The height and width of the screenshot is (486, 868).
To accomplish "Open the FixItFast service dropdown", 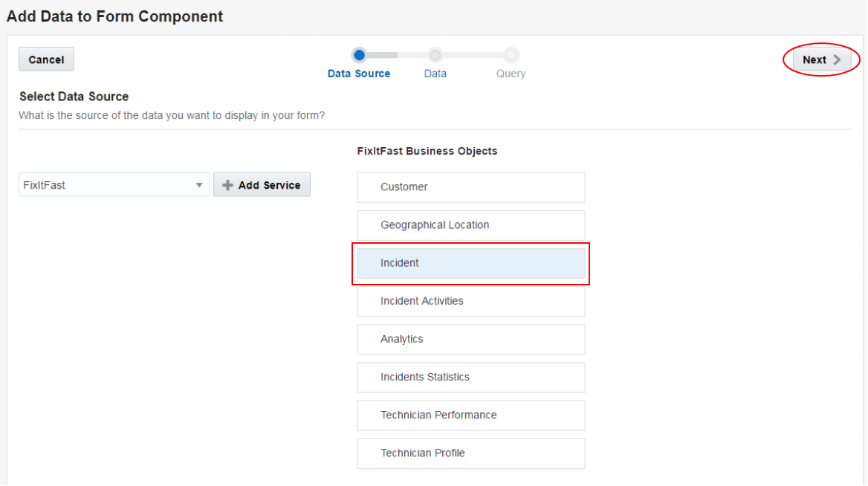I will click(114, 185).
